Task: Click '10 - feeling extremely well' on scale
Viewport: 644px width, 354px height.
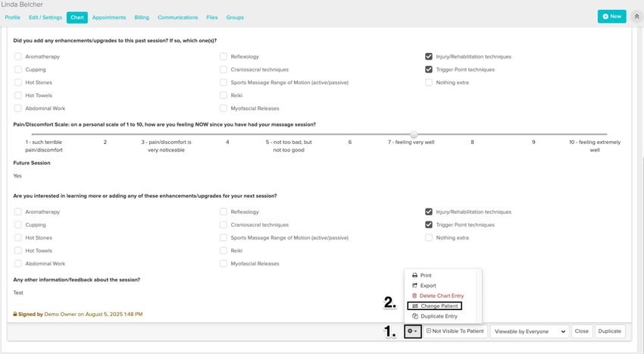Action: (595, 146)
